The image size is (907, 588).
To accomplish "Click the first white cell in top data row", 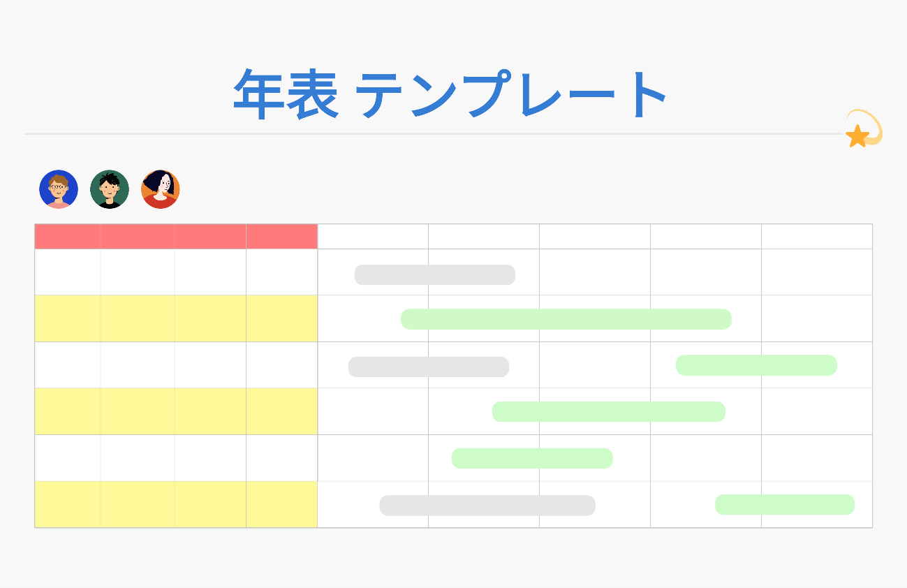I will 68,272.
